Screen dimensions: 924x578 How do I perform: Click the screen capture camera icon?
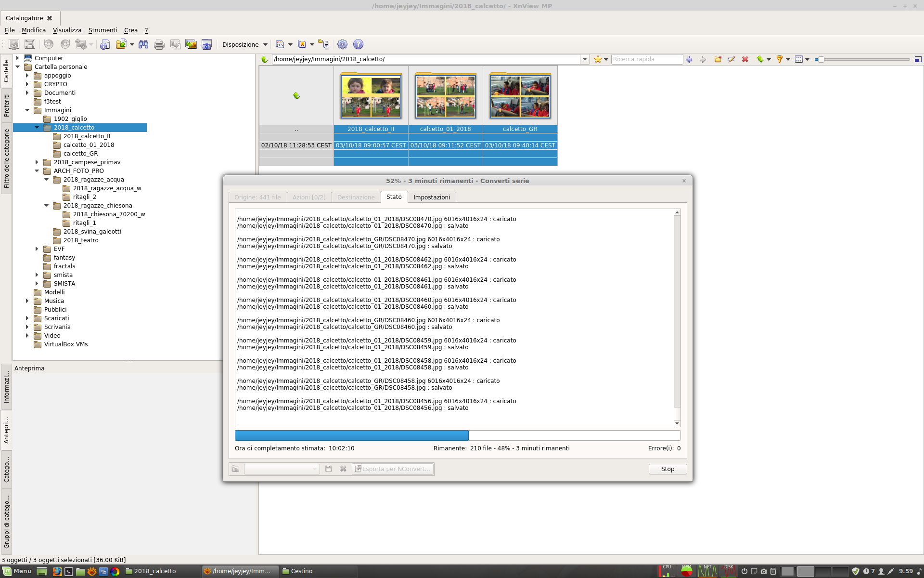point(206,44)
